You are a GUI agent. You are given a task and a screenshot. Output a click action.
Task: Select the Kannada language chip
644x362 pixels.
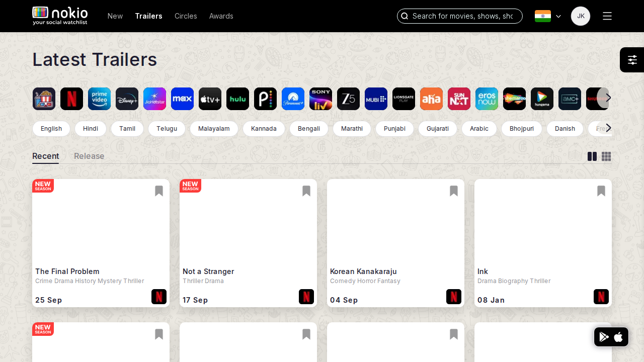(264, 129)
